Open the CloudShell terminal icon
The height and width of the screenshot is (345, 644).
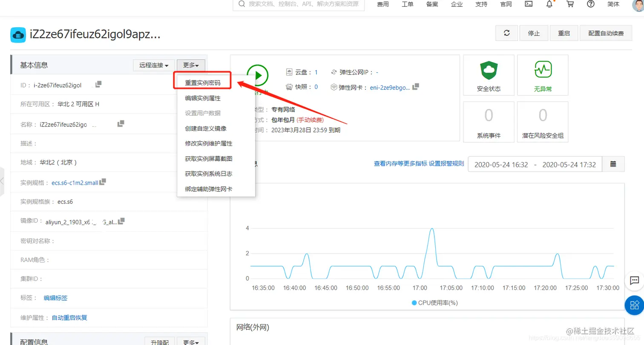(x=528, y=5)
